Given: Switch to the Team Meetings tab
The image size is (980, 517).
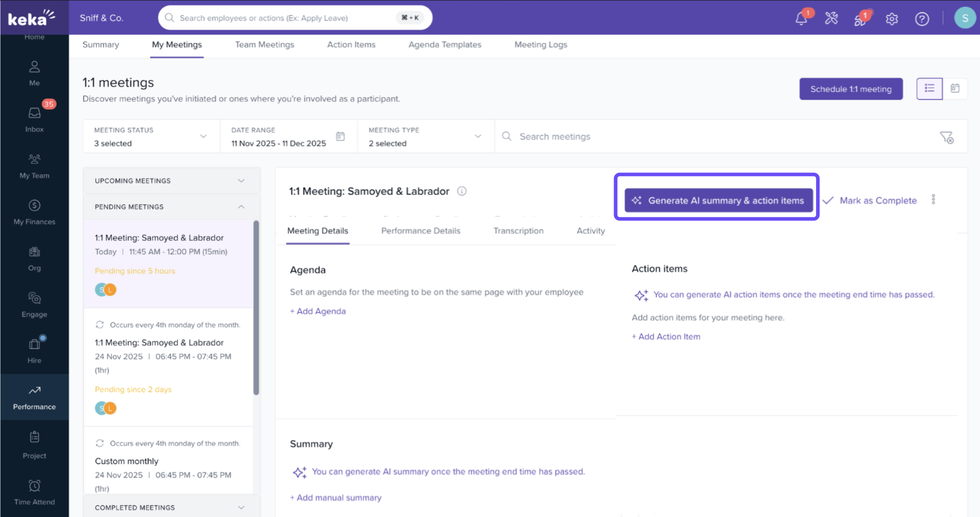Looking at the screenshot, I should (264, 45).
